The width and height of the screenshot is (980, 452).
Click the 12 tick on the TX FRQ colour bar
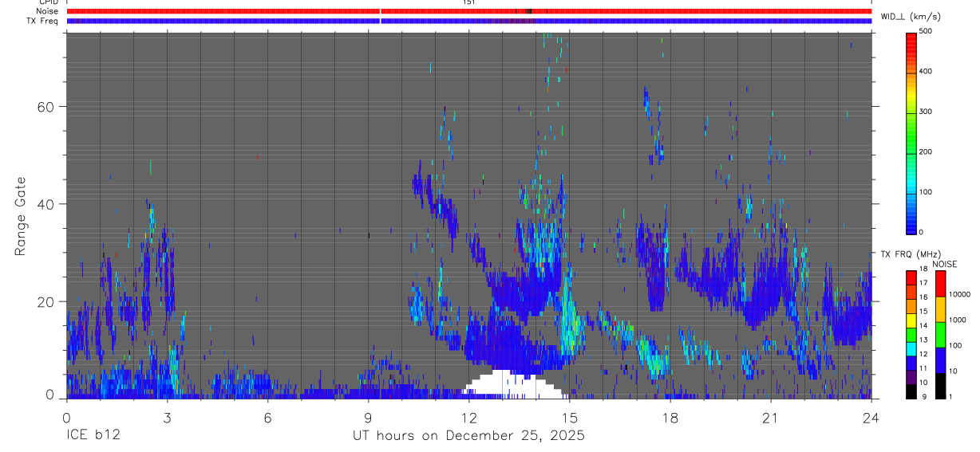[923, 354]
